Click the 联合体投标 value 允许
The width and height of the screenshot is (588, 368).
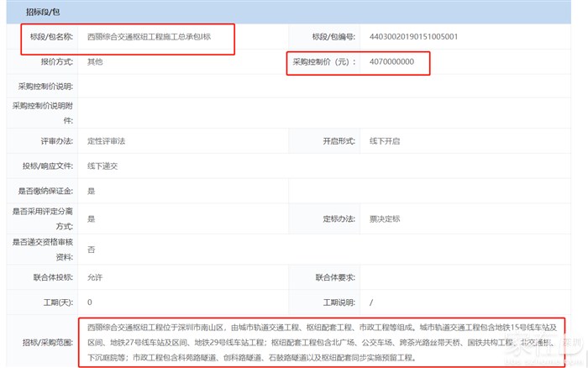coord(96,276)
